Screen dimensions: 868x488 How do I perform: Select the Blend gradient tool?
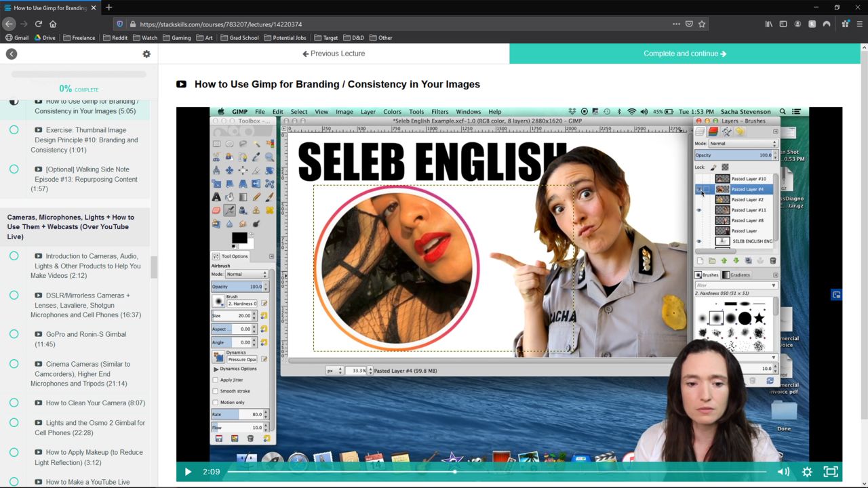243,197
